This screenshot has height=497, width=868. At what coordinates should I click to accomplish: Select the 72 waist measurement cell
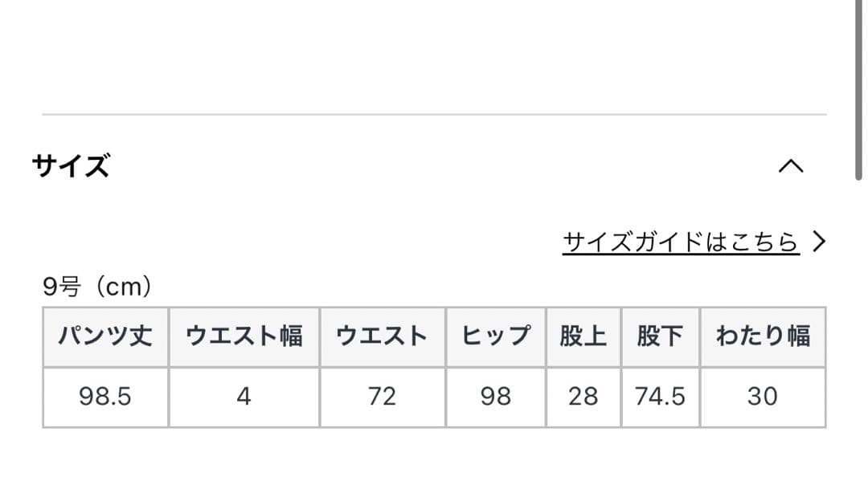tap(383, 397)
